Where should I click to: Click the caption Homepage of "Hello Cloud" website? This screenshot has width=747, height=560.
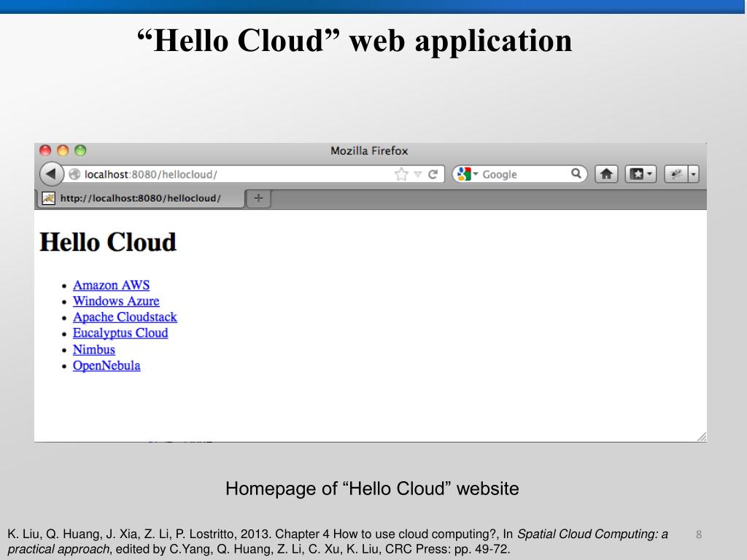(372, 489)
